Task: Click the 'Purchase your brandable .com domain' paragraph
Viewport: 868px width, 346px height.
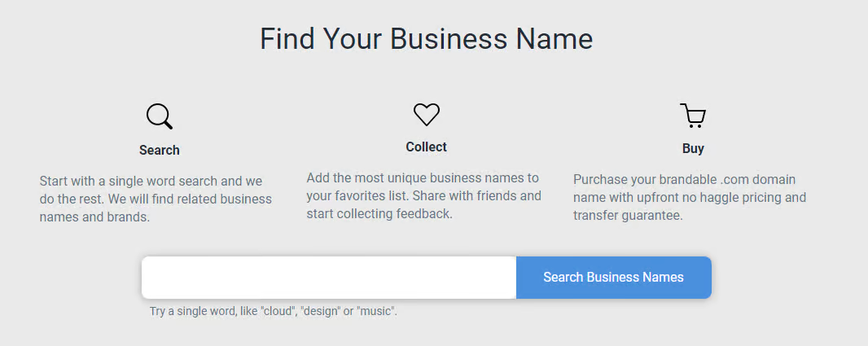Action: click(x=690, y=198)
